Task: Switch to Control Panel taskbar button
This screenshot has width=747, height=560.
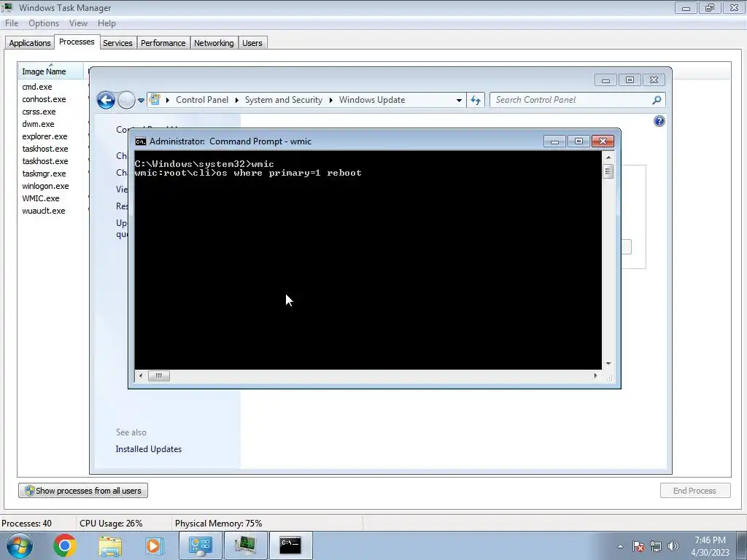Action: [200, 545]
